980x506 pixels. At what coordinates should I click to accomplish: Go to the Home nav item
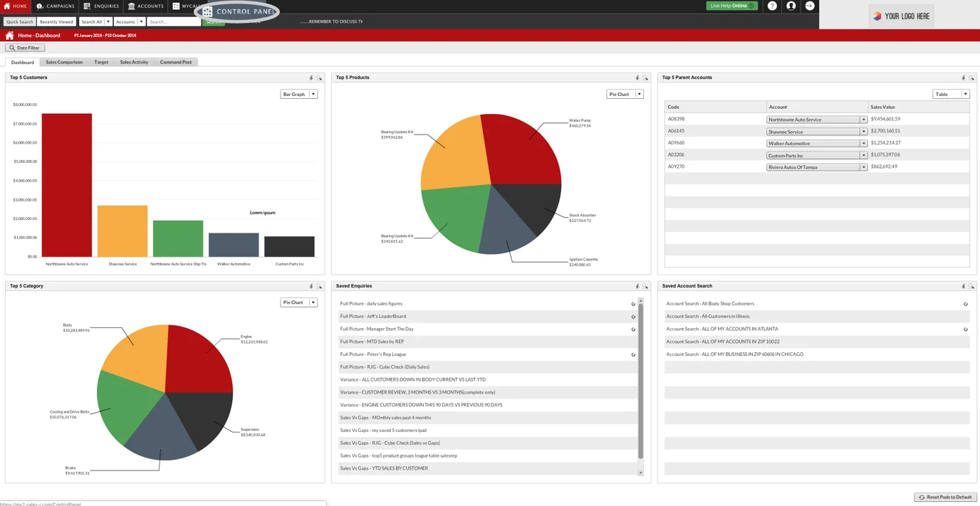pos(16,6)
